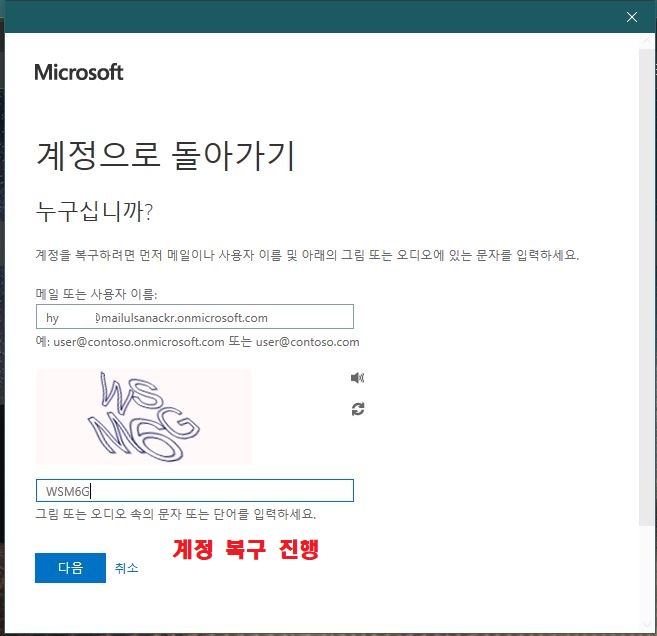The height and width of the screenshot is (636, 657).
Task: Click the 취소 link
Action: click(x=127, y=568)
